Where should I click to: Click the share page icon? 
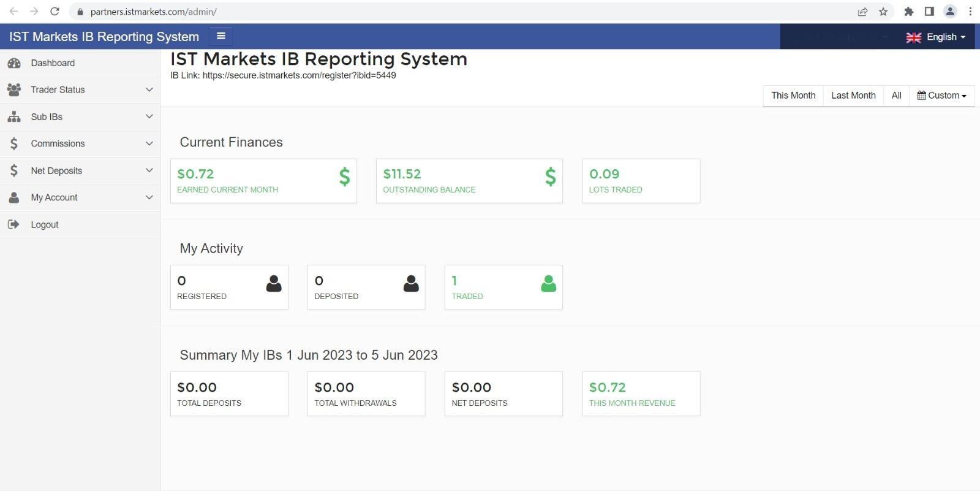[x=862, y=12]
